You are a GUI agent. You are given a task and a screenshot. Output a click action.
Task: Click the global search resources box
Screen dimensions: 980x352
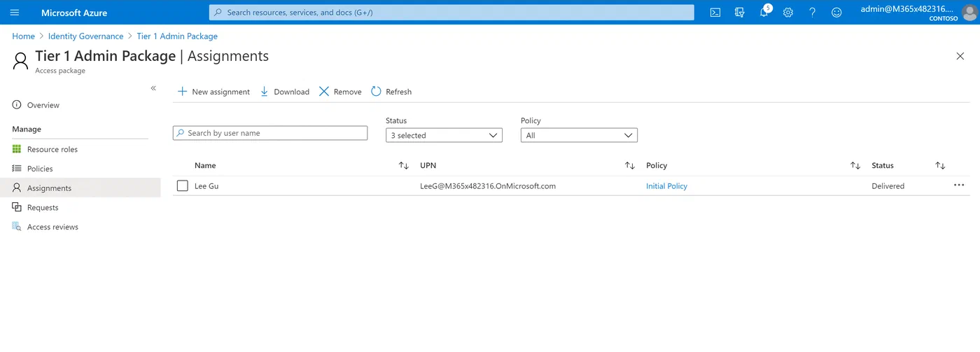coord(451,13)
